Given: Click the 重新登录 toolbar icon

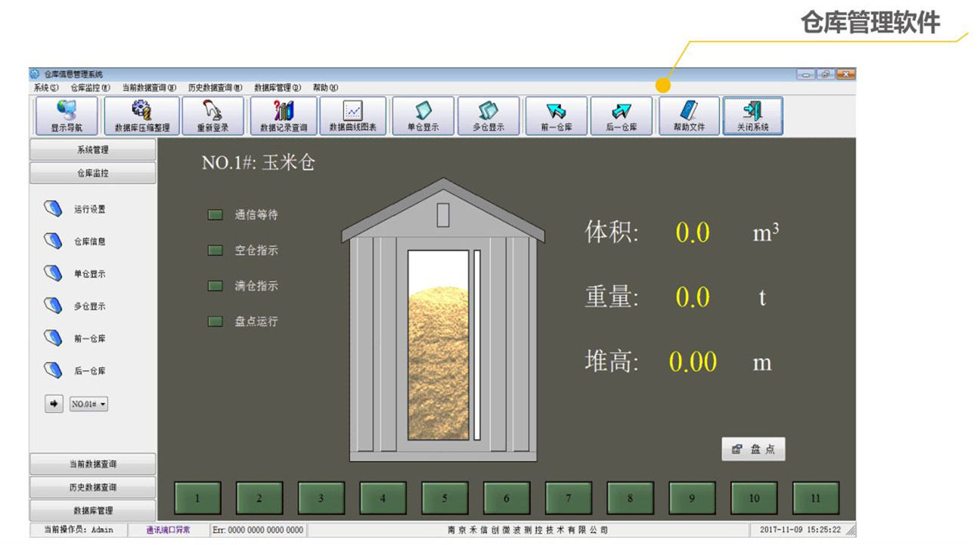Looking at the screenshot, I should point(212,116).
